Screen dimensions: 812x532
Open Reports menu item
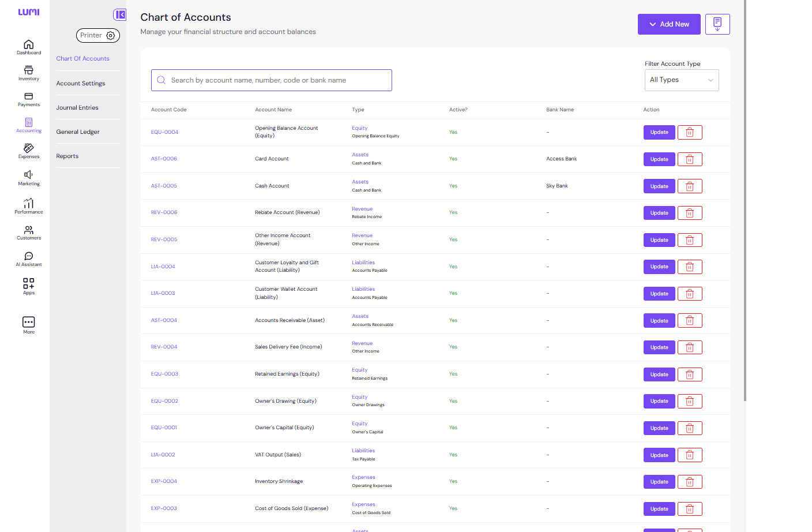click(x=67, y=156)
